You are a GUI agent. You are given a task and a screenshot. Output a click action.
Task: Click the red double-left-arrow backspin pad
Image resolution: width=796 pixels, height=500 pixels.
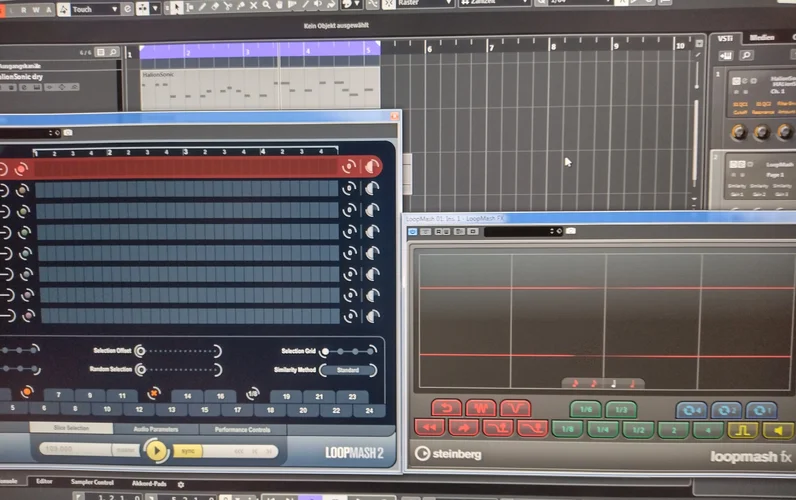point(429,427)
